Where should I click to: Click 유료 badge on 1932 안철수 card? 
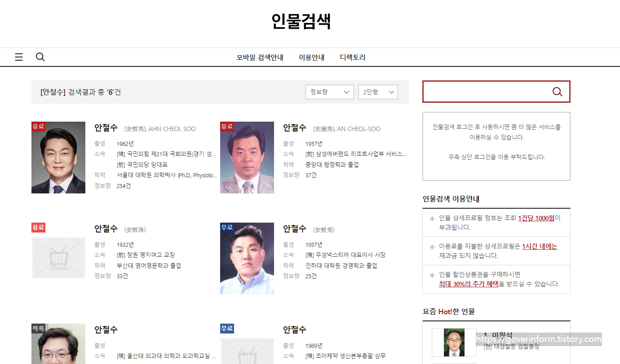point(38,228)
